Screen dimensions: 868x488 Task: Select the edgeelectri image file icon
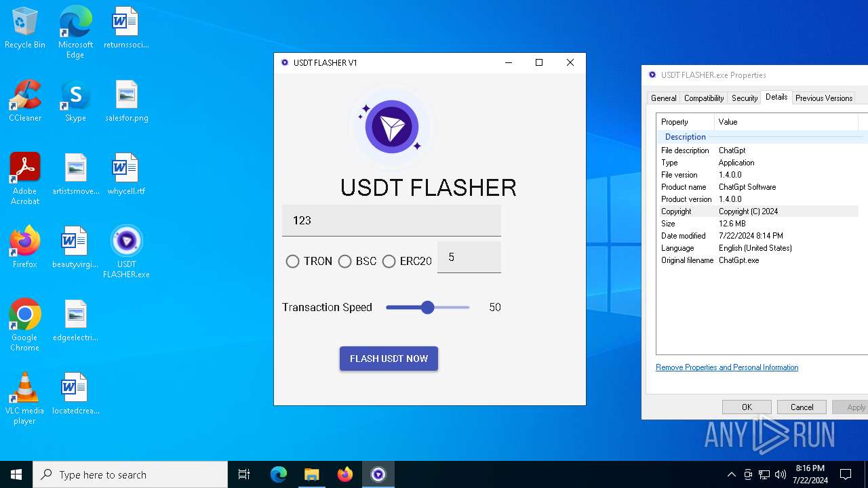(75, 321)
